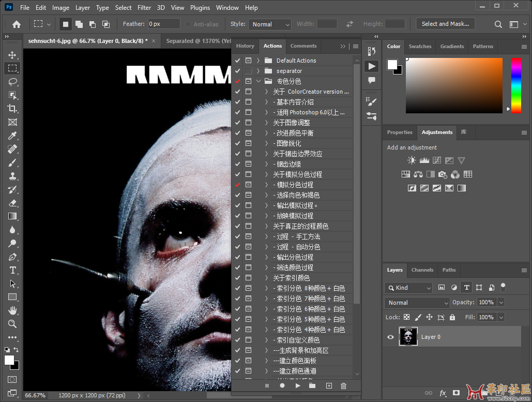
Task: Click the Home icon in options bar
Action: pos(17,24)
